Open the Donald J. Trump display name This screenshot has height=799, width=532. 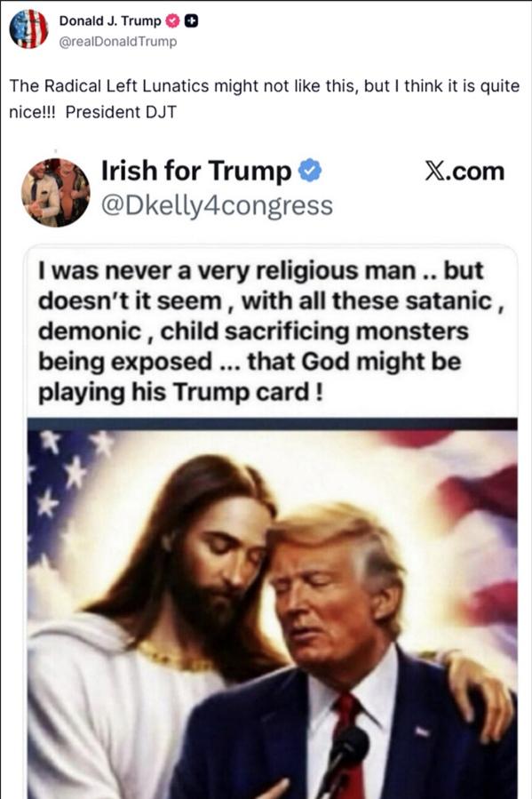tap(110, 21)
